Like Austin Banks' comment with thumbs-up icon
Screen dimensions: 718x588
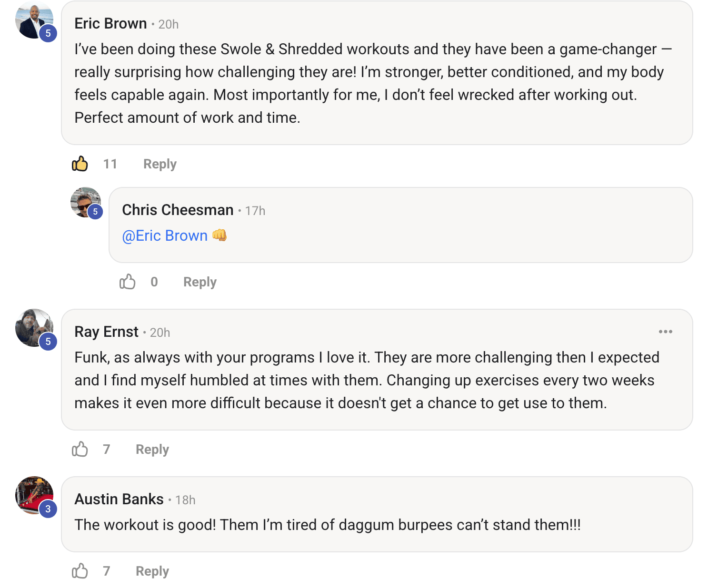(80, 571)
